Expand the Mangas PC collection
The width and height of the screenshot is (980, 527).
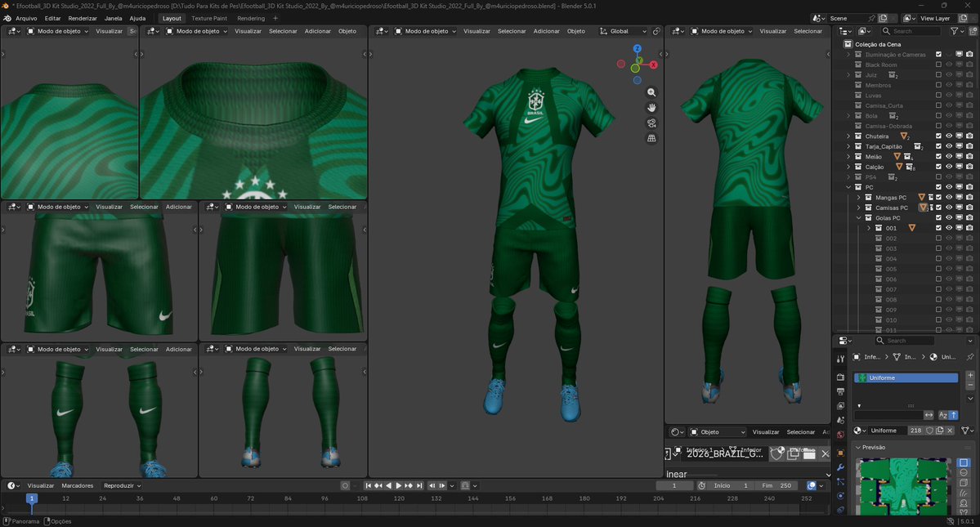point(859,197)
